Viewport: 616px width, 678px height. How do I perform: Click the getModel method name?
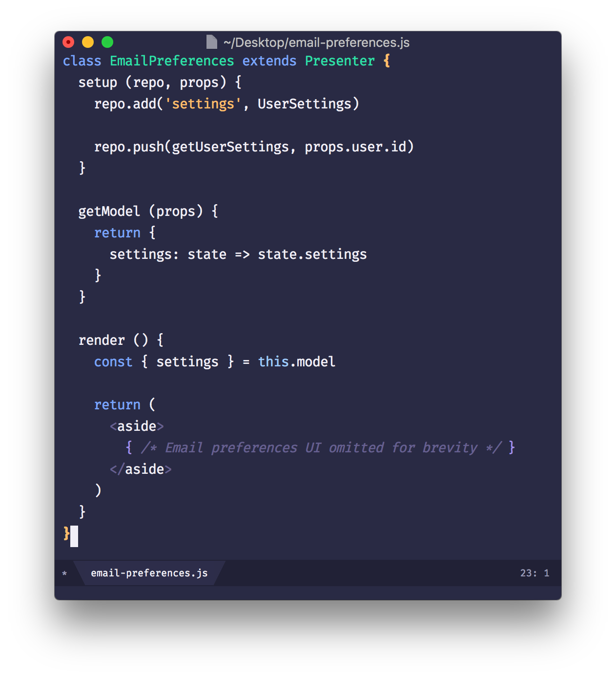[109, 211]
